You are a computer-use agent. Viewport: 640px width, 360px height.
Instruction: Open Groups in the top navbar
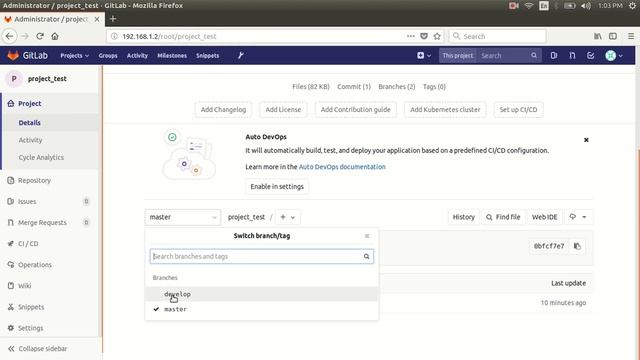pyautogui.click(x=108, y=56)
